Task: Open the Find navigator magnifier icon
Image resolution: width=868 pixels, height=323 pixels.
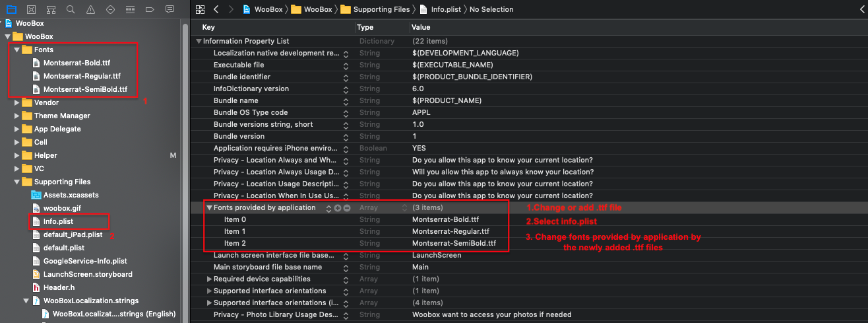Action: [x=71, y=9]
